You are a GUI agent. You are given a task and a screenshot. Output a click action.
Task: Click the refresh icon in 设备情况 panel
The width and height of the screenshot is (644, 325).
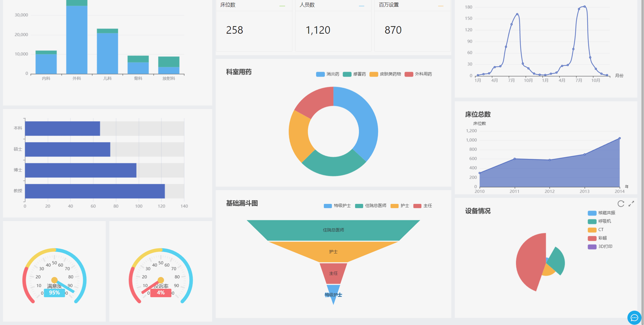pos(621,204)
